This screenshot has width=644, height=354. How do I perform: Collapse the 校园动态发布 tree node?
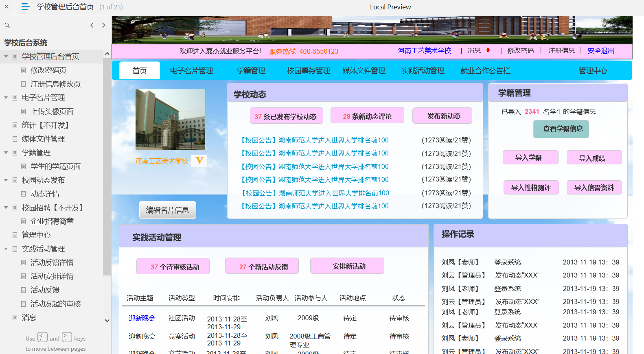click(6, 180)
